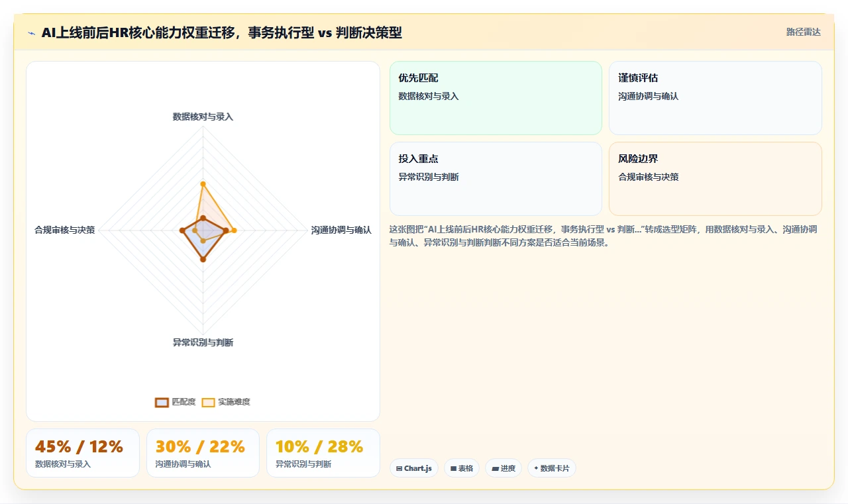The height and width of the screenshot is (504, 848).
Task: Click radar axis label 沟通协调与确认
Action: (x=341, y=230)
